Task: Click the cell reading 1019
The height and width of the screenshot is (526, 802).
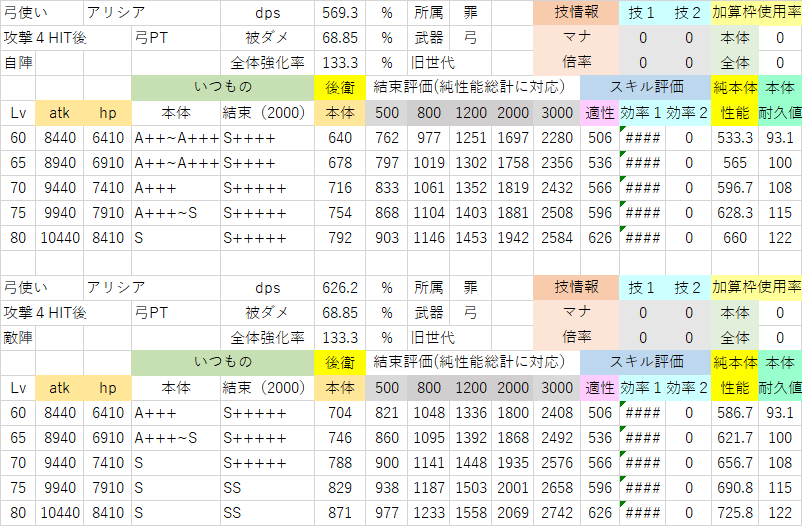Action: (429, 163)
